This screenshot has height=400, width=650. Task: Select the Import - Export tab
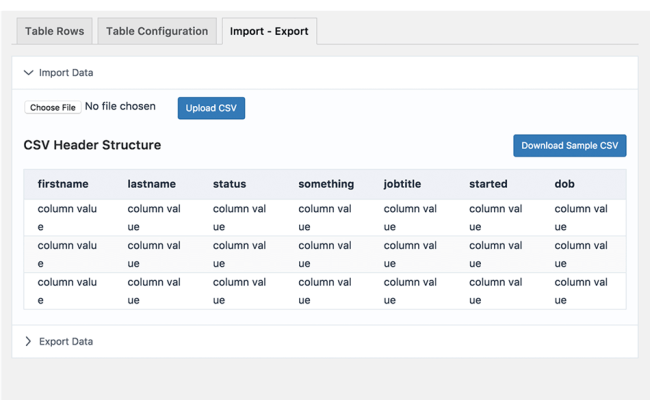click(269, 31)
